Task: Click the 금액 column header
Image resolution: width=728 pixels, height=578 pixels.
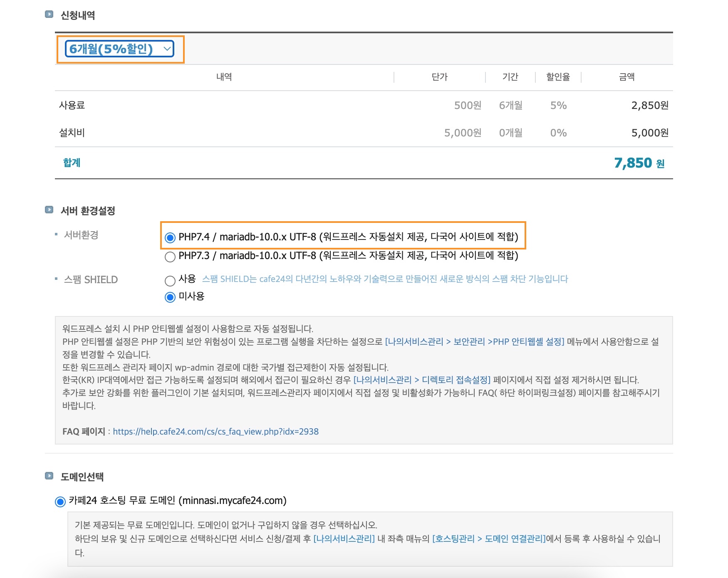Action: (627, 77)
